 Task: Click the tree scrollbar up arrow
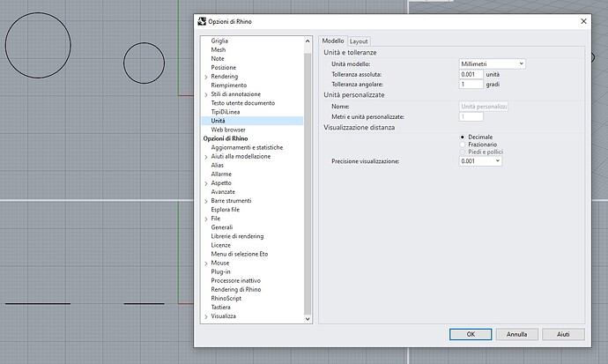[x=308, y=41]
